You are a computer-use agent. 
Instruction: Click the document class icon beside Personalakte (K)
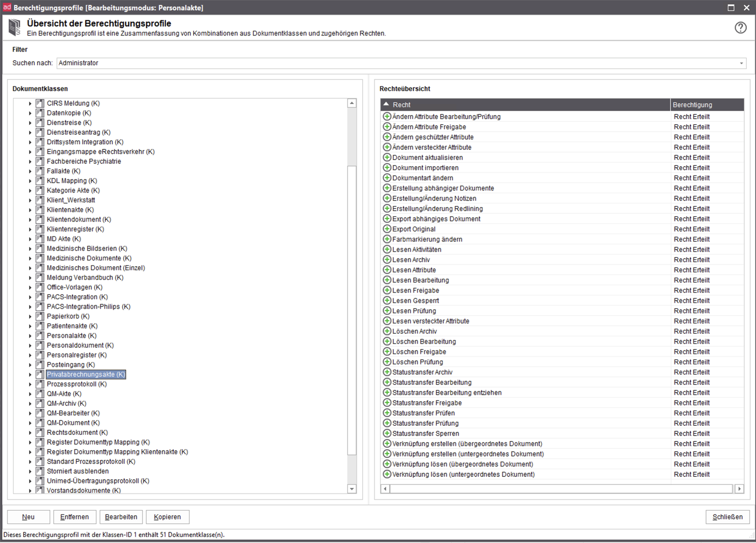coord(40,335)
